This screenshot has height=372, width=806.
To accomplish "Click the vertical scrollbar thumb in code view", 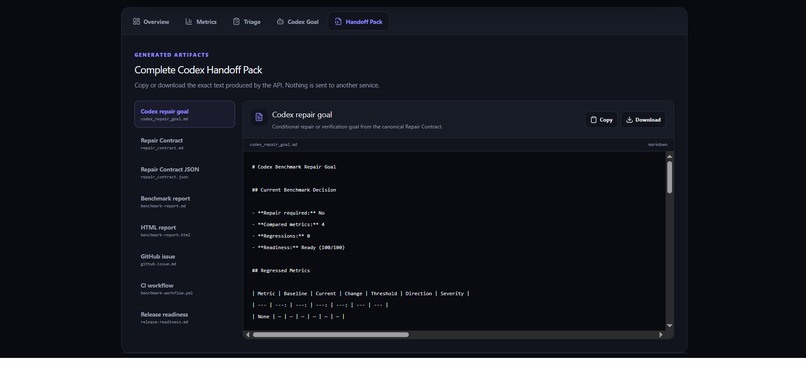I will pyautogui.click(x=669, y=177).
